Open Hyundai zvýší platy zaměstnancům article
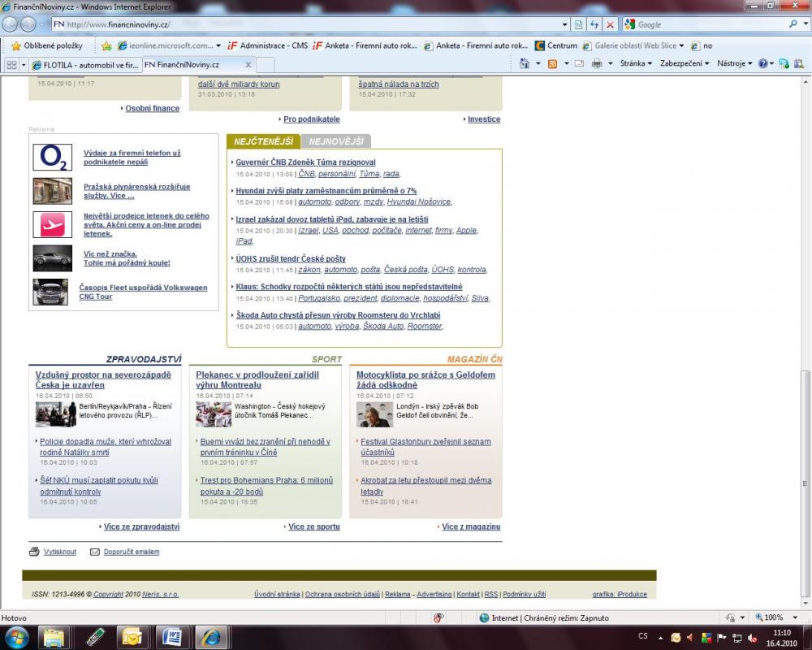Image resolution: width=812 pixels, height=650 pixels. pyautogui.click(x=326, y=191)
